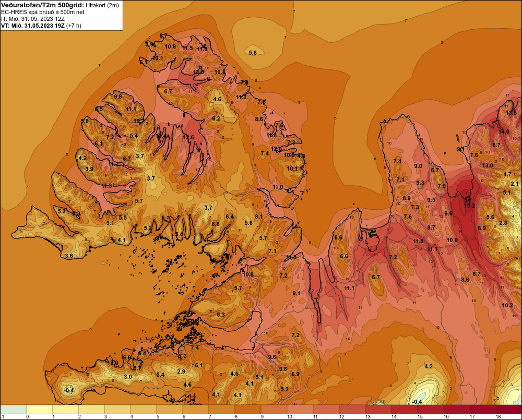Click the temperature value '6.3'
522x420 pixels.
[x=221, y=315]
